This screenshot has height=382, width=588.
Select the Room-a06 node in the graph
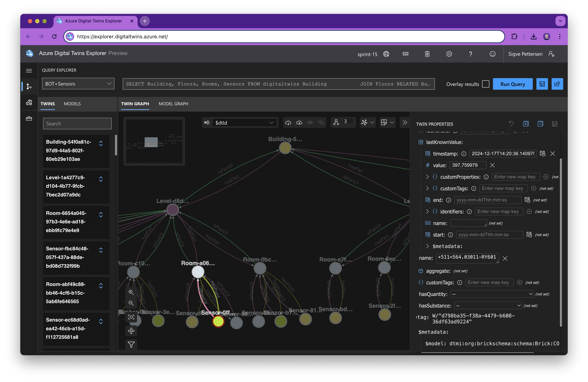click(198, 272)
